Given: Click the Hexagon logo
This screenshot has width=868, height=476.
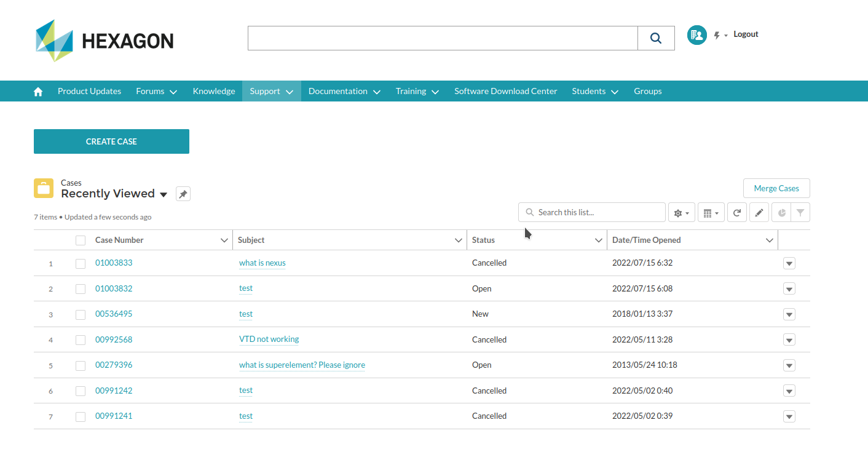Looking at the screenshot, I should pyautogui.click(x=105, y=41).
